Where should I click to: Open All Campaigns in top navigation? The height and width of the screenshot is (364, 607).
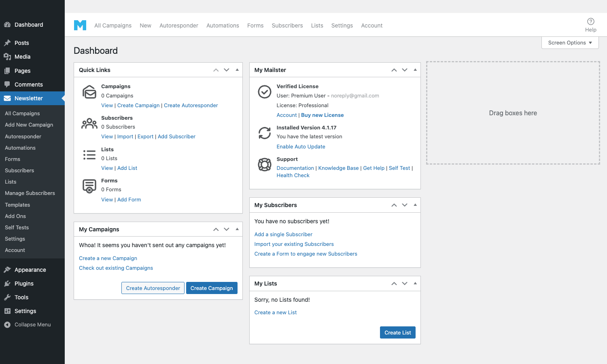coord(113,25)
